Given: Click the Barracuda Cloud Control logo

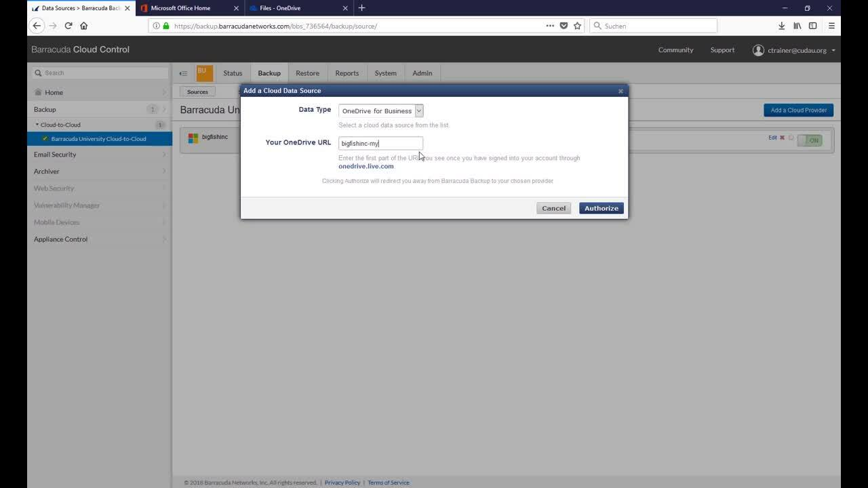Looking at the screenshot, I should (80, 49).
